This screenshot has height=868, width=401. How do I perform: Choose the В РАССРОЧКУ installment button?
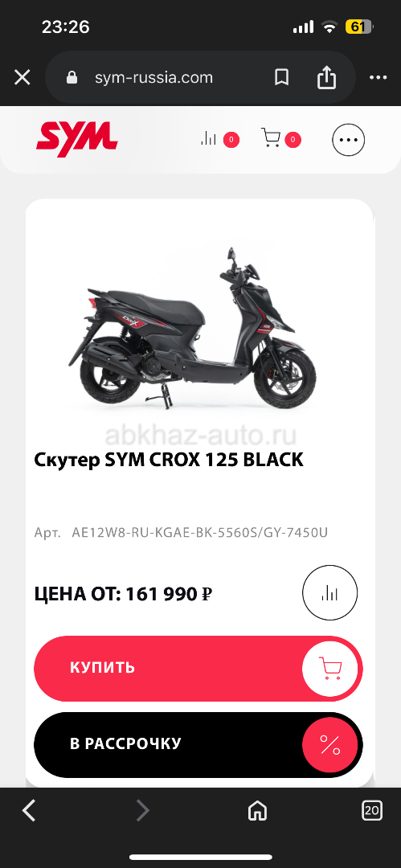coord(198,744)
